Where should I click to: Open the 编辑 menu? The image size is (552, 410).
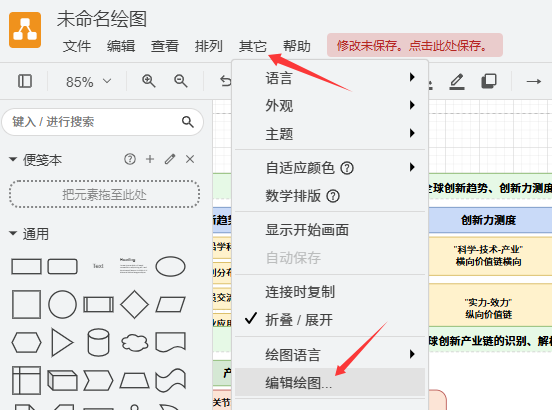pyautogui.click(x=121, y=46)
